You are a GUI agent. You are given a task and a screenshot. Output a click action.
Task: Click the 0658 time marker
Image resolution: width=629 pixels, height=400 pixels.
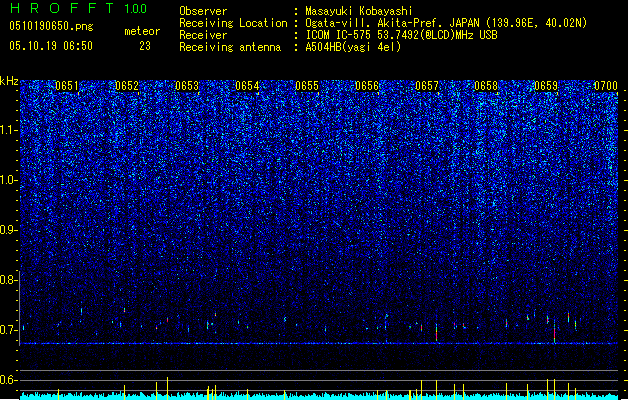486,86
